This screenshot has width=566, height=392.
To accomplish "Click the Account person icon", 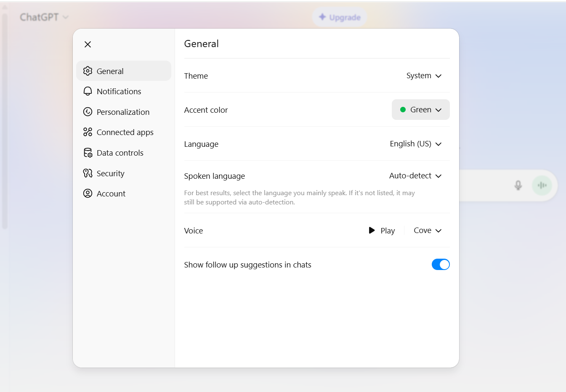I will point(88,193).
